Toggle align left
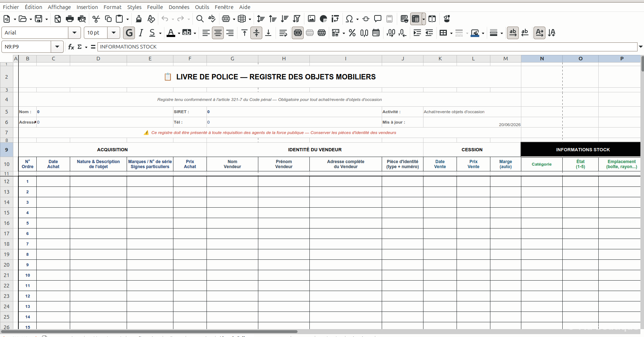Screen dimensions: 644x337 tap(206, 33)
